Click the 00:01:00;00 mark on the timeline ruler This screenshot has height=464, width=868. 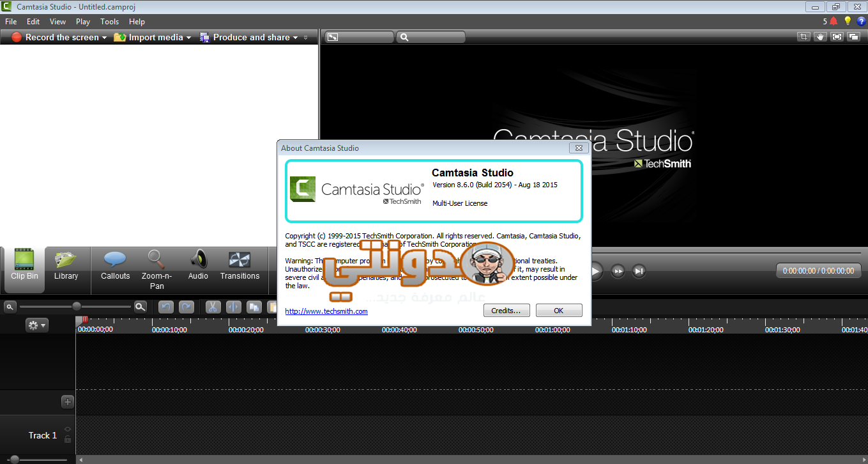(x=552, y=330)
